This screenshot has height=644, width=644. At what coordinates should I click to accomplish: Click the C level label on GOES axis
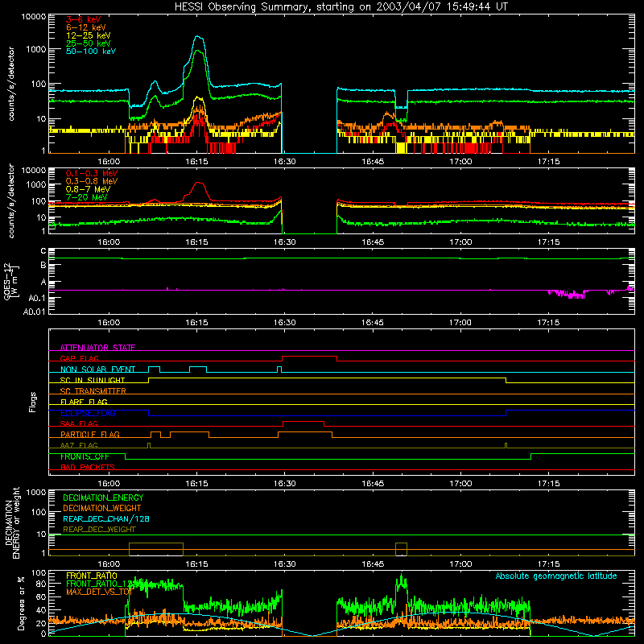(x=43, y=251)
